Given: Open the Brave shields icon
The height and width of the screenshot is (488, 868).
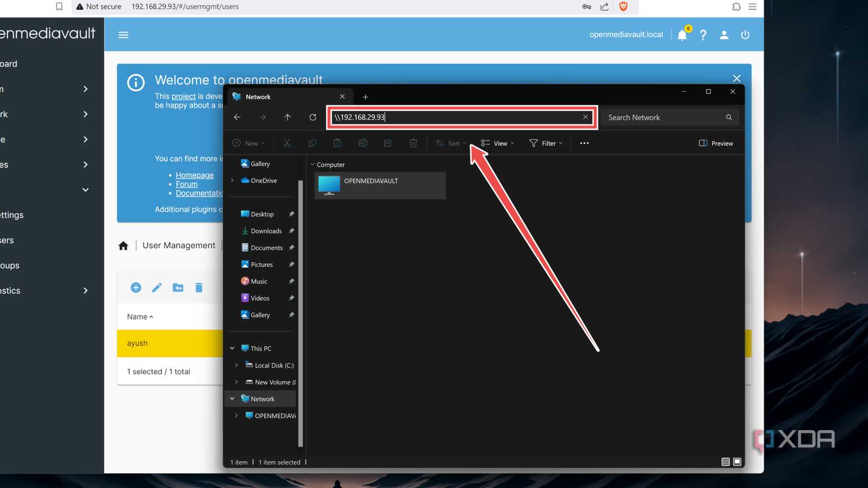Looking at the screenshot, I should coord(623,6).
